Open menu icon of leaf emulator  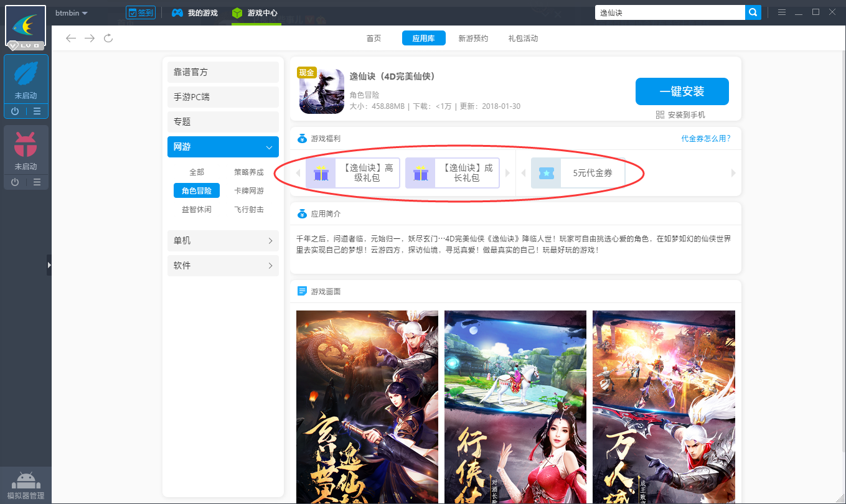click(37, 111)
